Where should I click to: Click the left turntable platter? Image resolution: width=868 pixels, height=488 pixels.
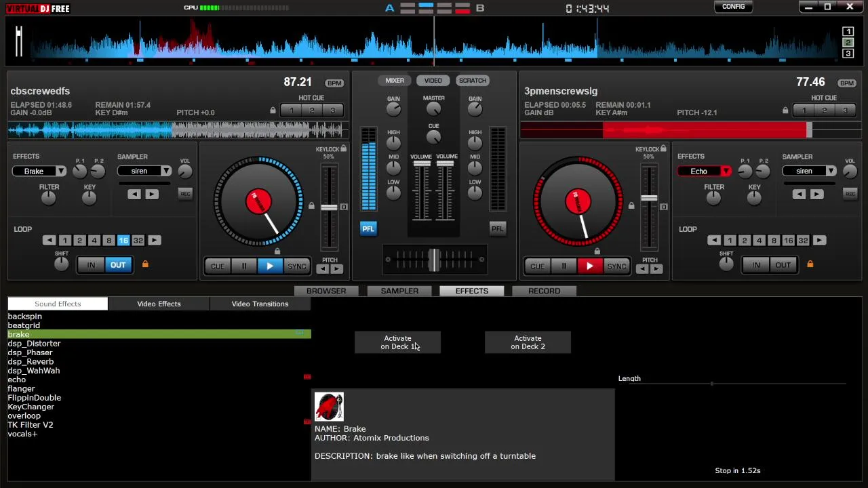click(x=258, y=202)
